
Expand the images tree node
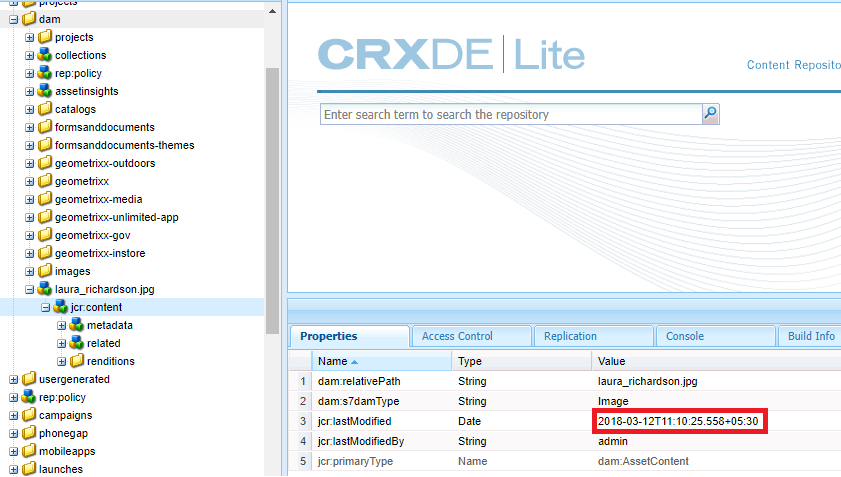(x=29, y=271)
